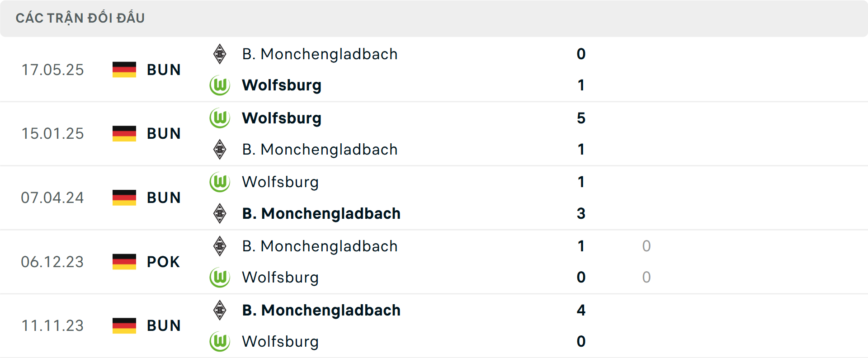Viewport: 868px width, 358px height.
Task: Click the date 07.04.24
Action: tap(52, 198)
